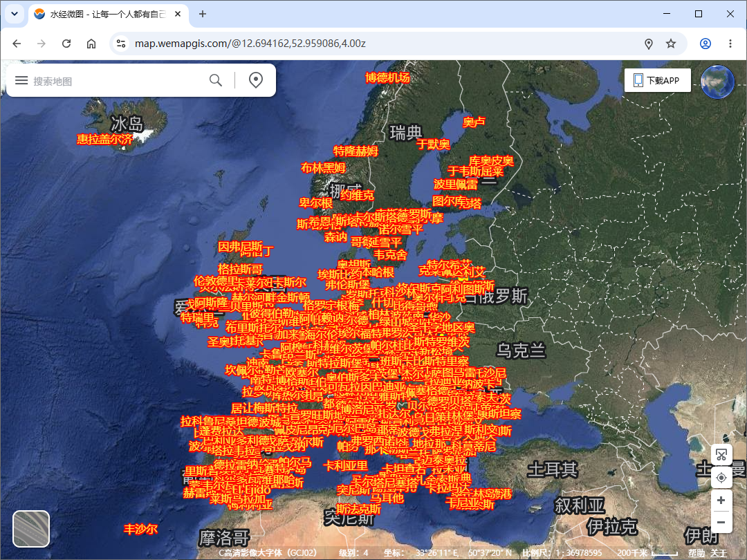Open the tab search dropdown arrow
This screenshot has width=747, height=560.
click(x=15, y=14)
